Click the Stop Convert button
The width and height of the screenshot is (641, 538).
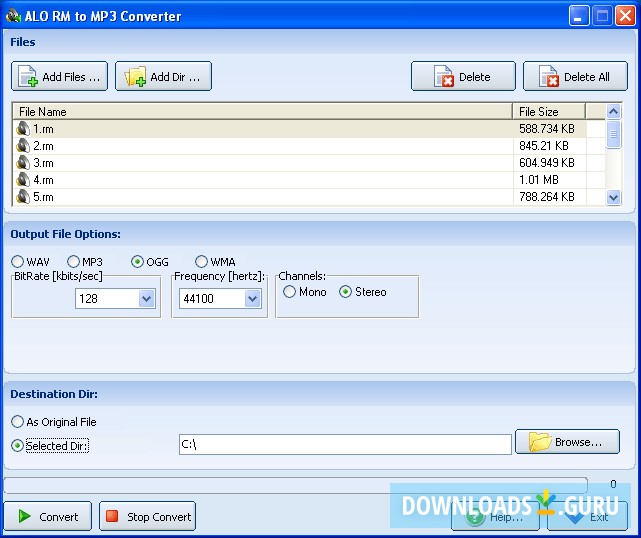click(148, 516)
